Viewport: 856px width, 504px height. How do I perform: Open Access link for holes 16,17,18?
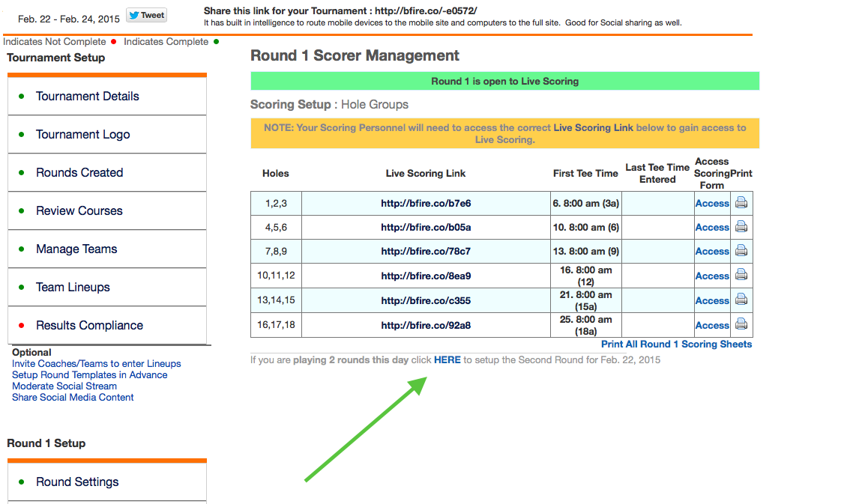tap(712, 325)
